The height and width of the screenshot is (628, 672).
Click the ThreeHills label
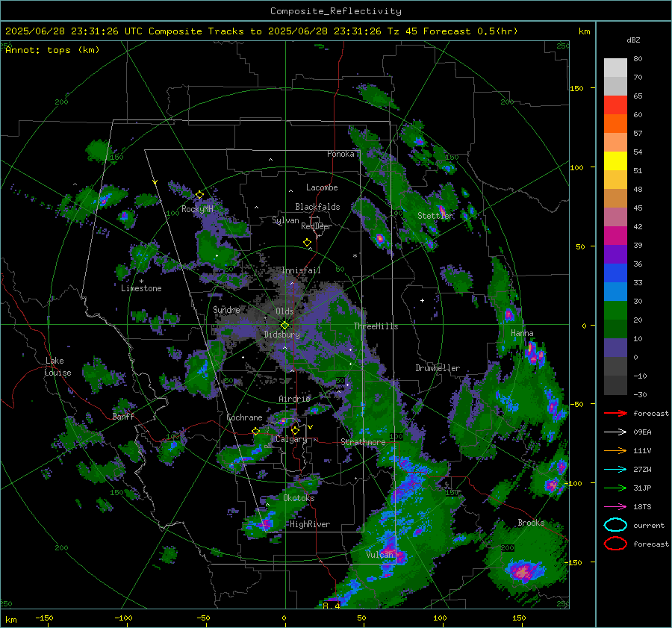[376, 326]
